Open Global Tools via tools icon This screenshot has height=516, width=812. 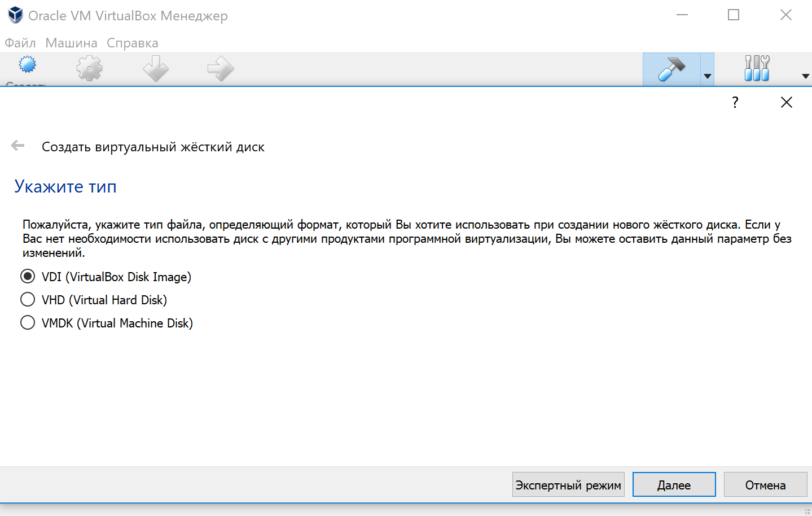(x=756, y=68)
